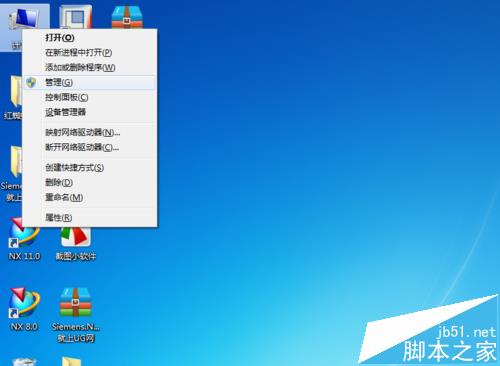Click the shield icon beside 管理(G)
This screenshot has height=366, width=500.
tap(31, 82)
